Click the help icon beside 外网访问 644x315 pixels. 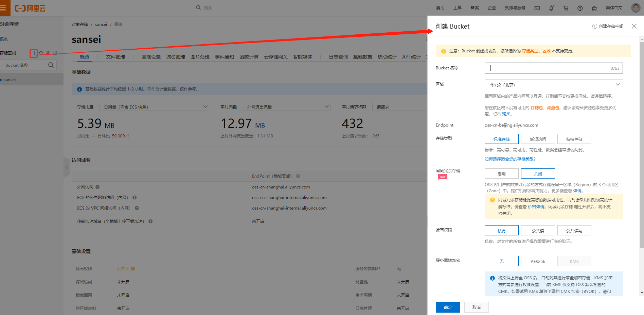(97, 187)
